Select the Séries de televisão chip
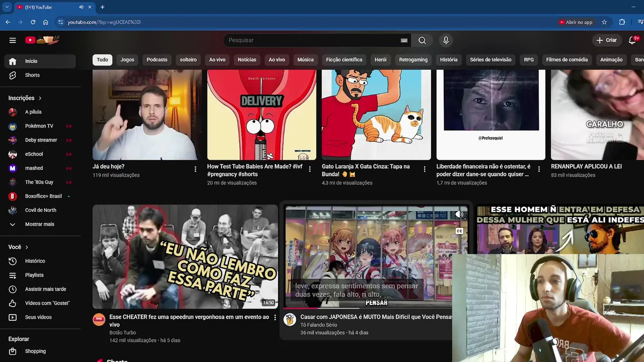 coord(491,60)
